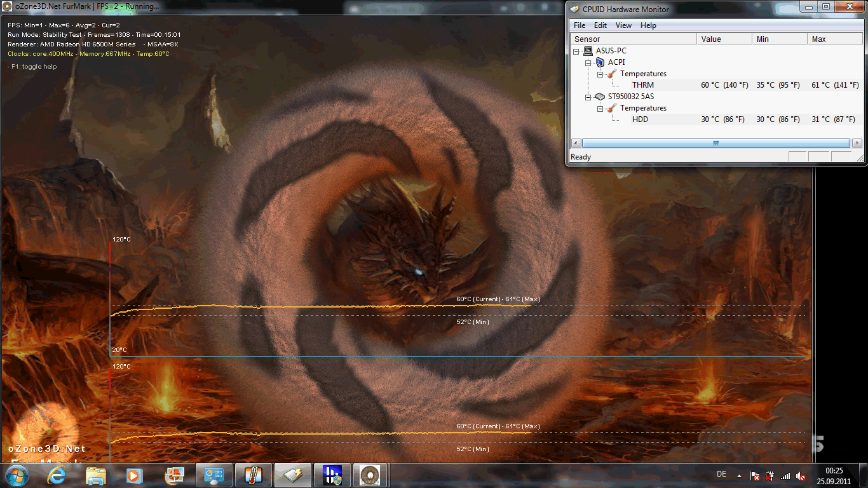Switch to the thermometer app in taskbar
Screen dimensions: 868x488
pos(254,475)
